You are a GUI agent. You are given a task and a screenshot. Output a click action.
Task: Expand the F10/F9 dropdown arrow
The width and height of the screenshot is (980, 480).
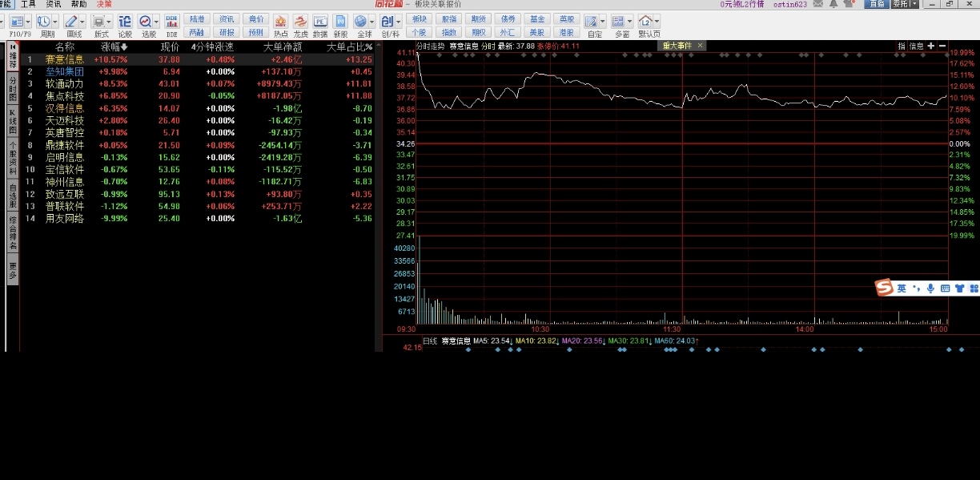coord(28,21)
